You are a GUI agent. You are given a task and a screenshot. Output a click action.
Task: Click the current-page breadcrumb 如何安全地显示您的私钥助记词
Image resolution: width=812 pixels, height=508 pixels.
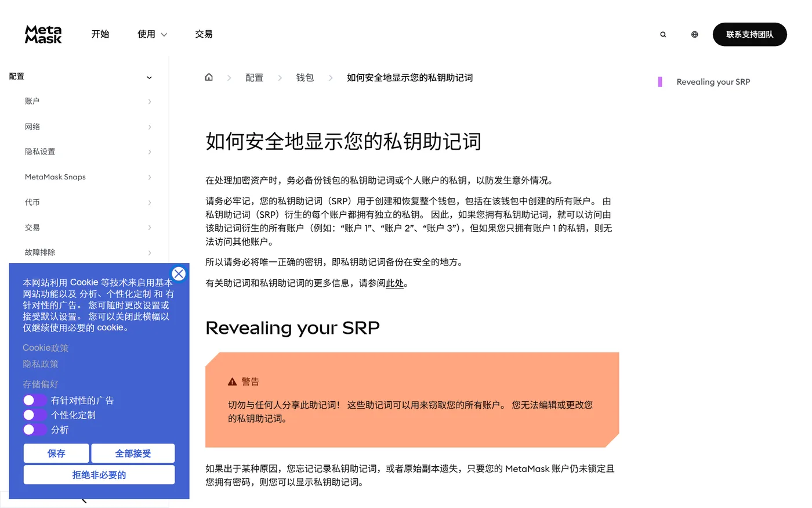(x=409, y=78)
